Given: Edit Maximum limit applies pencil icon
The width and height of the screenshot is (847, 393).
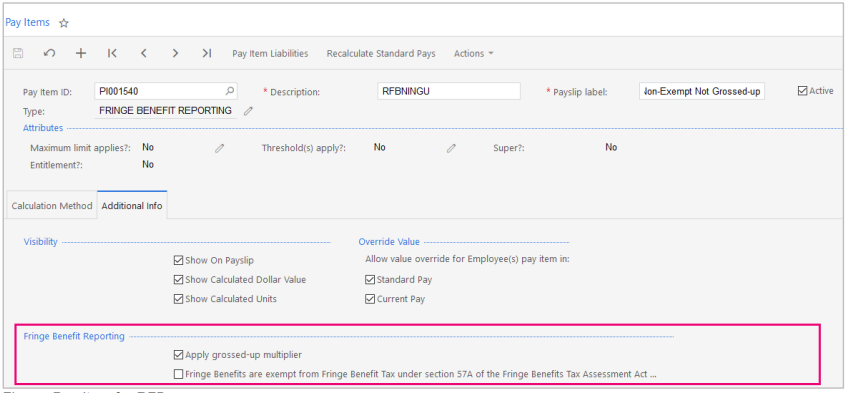Looking at the screenshot, I should 219,148.
